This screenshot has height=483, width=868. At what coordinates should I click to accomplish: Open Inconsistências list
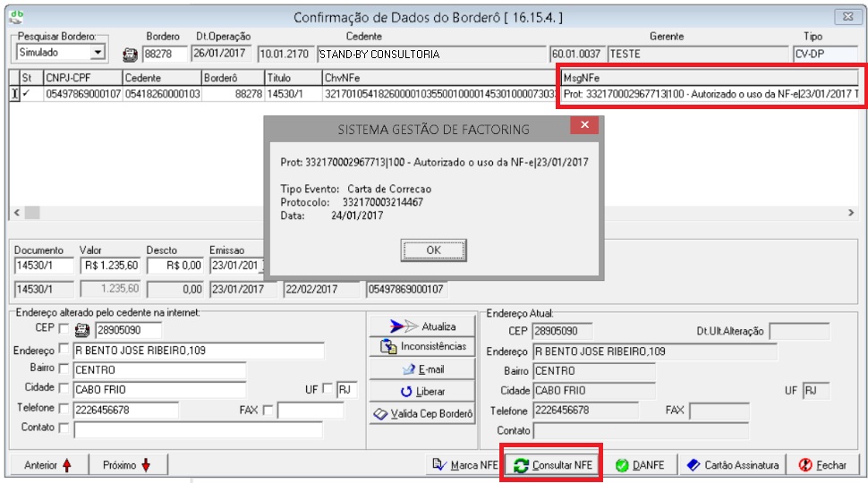(422, 346)
